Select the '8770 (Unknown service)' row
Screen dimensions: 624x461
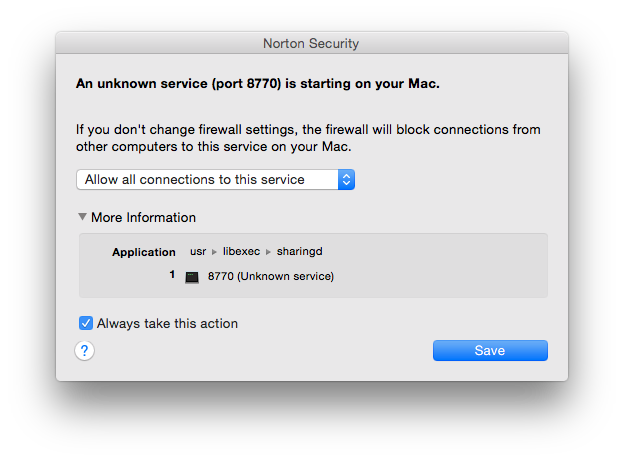pyautogui.click(x=271, y=276)
